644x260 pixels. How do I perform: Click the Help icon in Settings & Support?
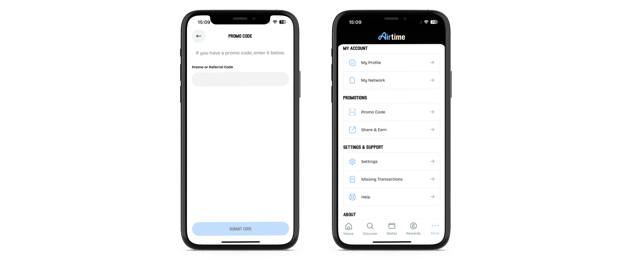pos(352,197)
